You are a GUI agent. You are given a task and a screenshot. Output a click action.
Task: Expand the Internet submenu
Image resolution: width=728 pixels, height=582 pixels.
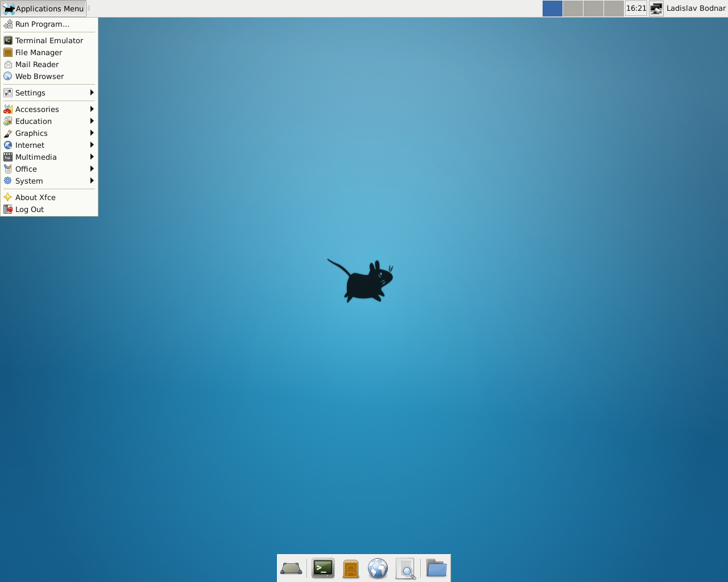(x=49, y=145)
